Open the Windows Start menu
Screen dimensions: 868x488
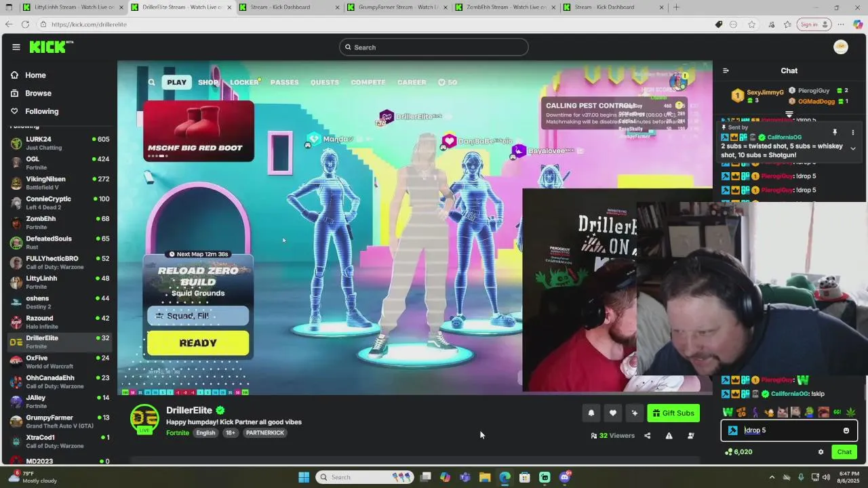point(304,477)
